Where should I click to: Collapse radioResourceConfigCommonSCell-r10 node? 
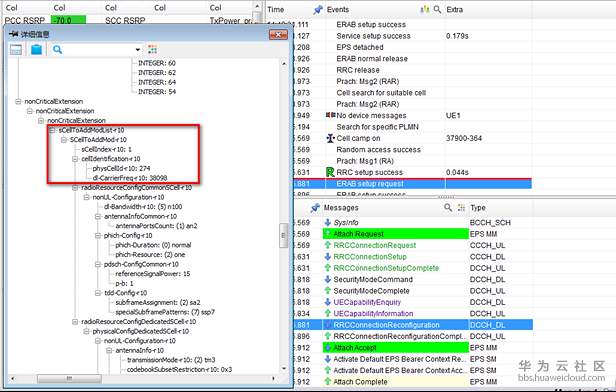tap(75, 188)
